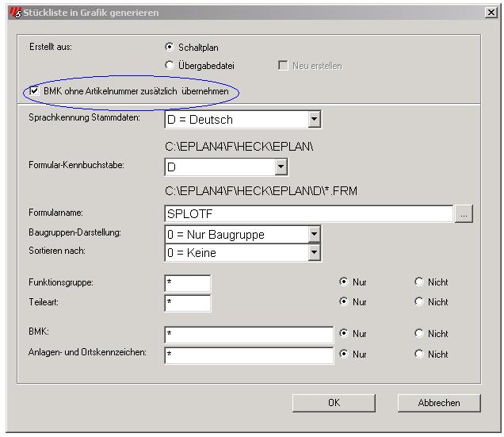Browse for form with the ... button

pyautogui.click(x=464, y=213)
